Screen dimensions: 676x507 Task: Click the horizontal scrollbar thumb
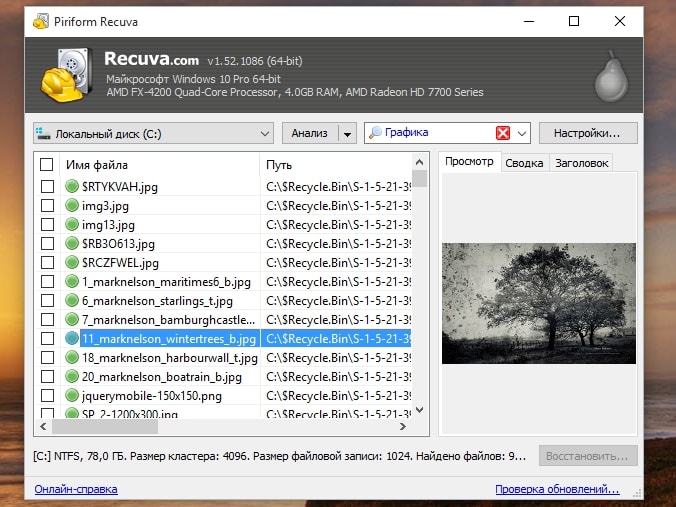click(105, 426)
